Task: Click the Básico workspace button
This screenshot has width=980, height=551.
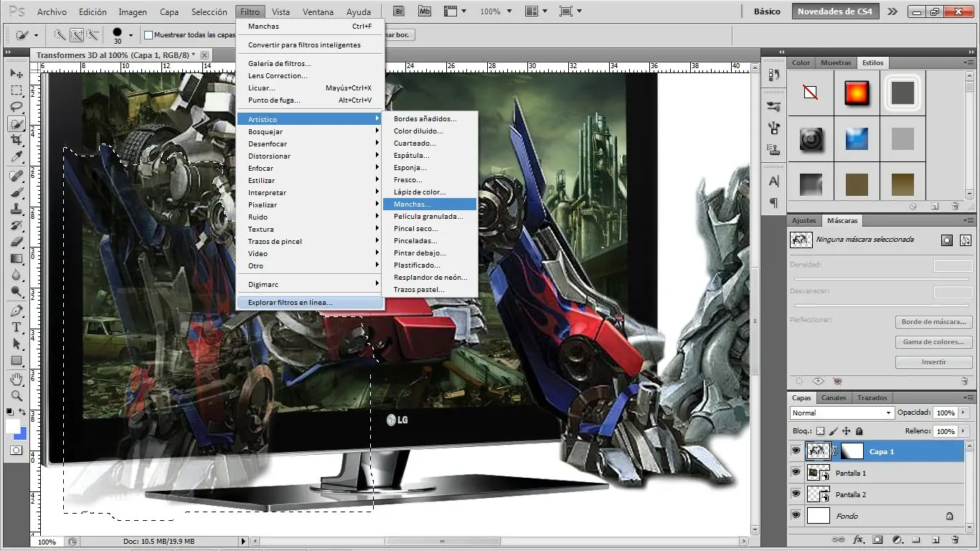Action: point(768,11)
